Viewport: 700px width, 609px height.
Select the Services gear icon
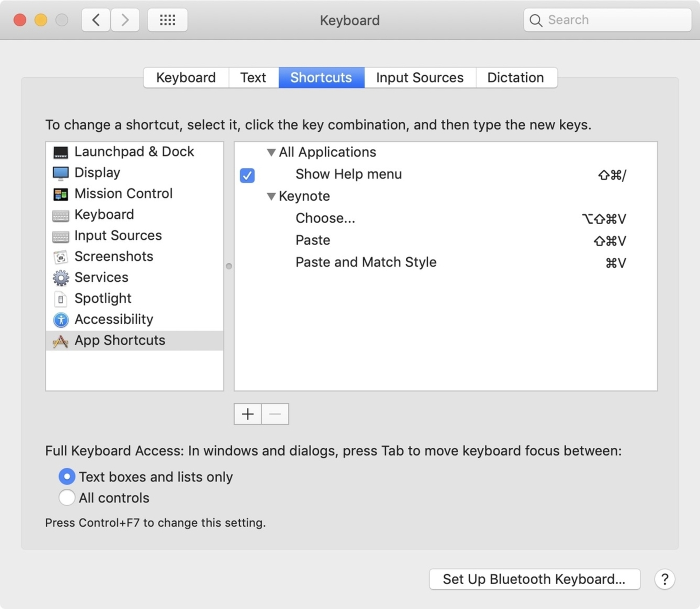(61, 278)
